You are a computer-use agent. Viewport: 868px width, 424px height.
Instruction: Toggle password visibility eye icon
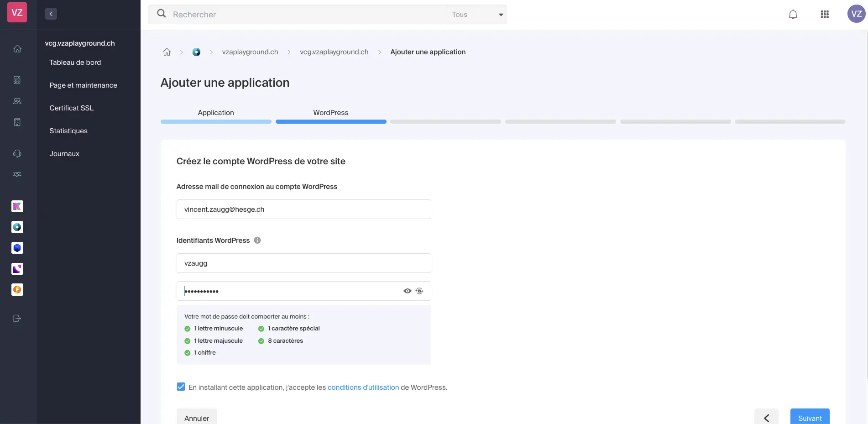click(407, 291)
